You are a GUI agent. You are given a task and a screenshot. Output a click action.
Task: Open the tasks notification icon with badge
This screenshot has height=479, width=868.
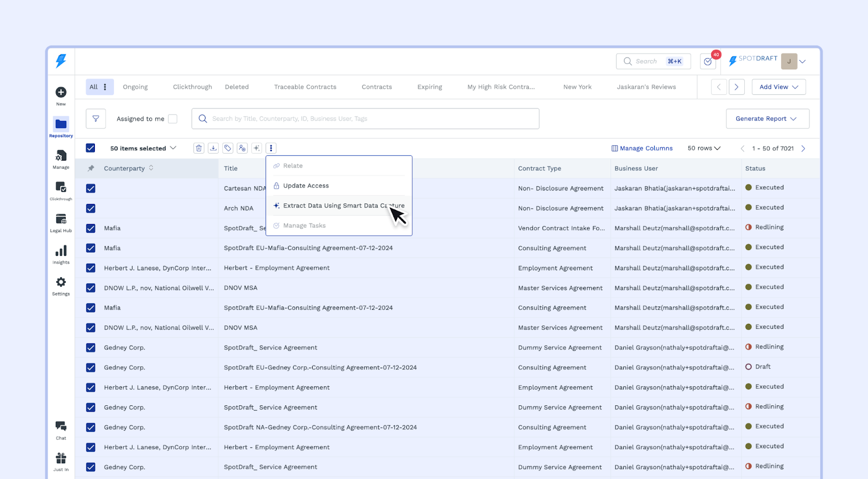point(708,61)
